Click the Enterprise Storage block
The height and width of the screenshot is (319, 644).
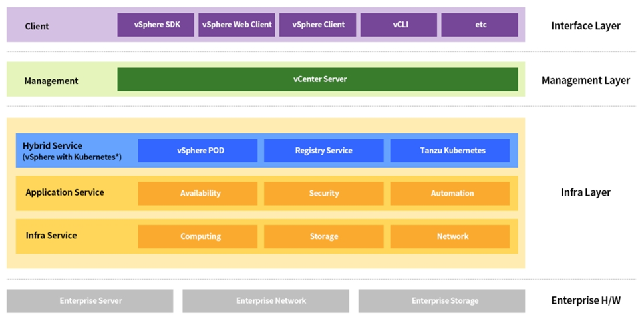442,301
